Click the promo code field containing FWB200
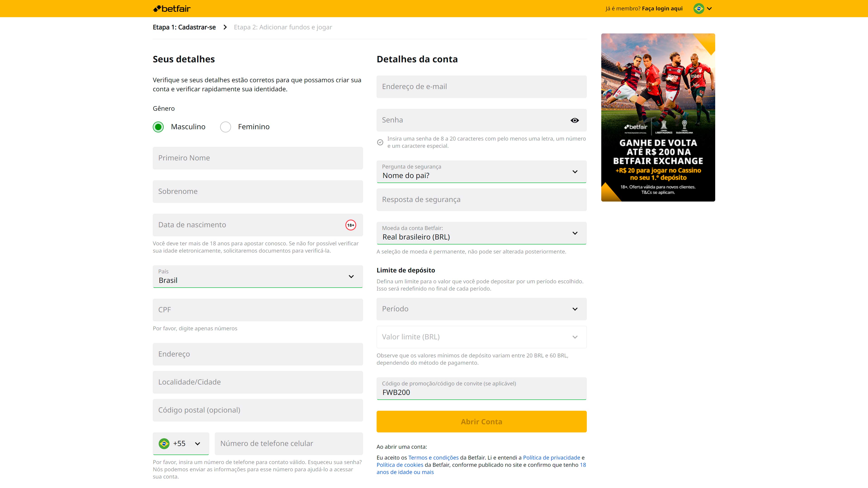The width and height of the screenshot is (868, 488). pyautogui.click(x=481, y=389)
